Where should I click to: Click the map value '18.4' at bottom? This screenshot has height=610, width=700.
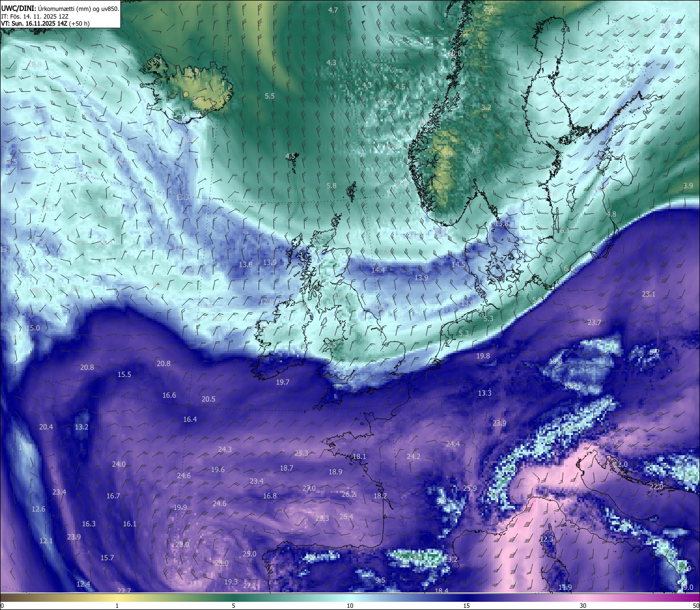[x=441, y=590]
